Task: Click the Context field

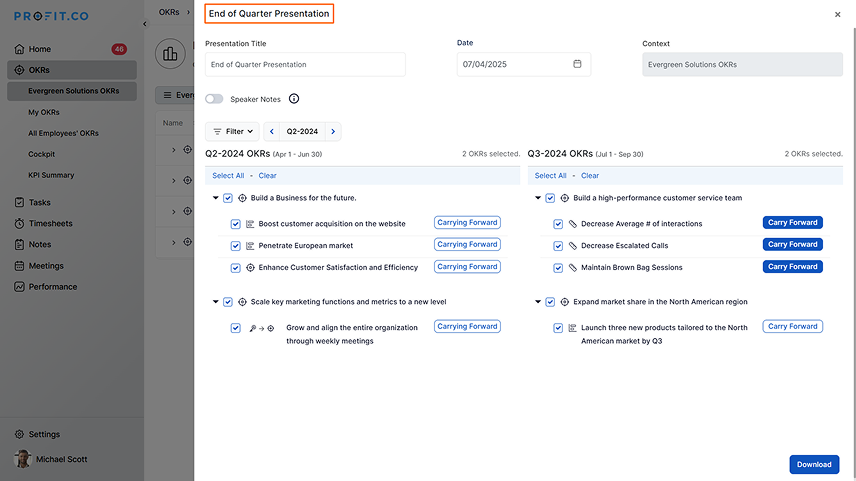Action: click(x=742, y=64)
